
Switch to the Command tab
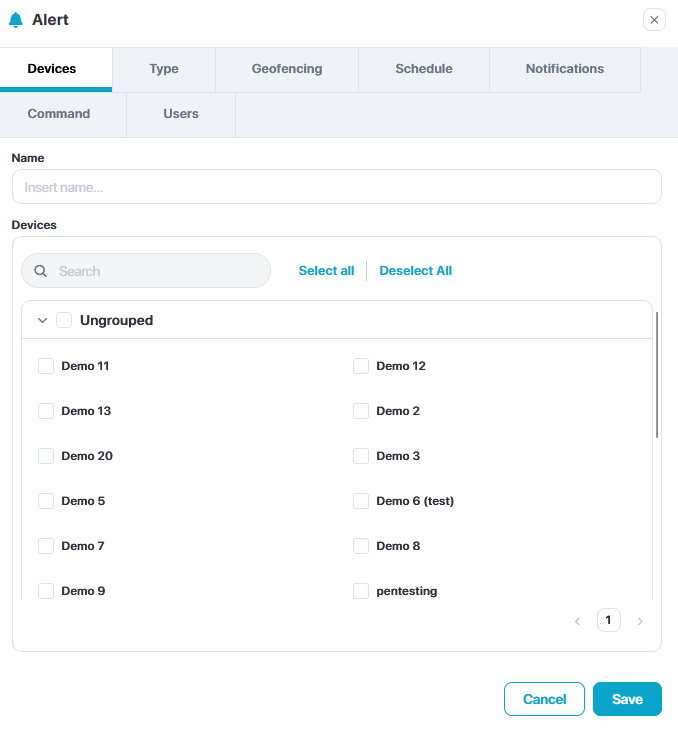pos(59,114)
